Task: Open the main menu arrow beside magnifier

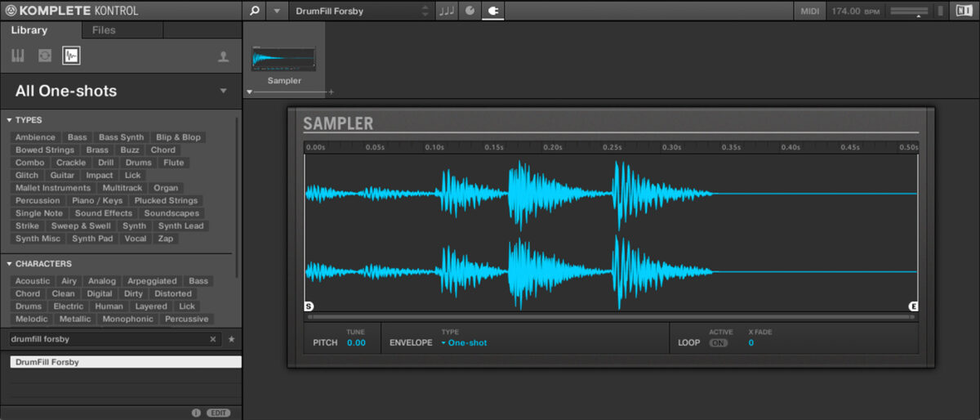Action: click(x=277, y=11)
